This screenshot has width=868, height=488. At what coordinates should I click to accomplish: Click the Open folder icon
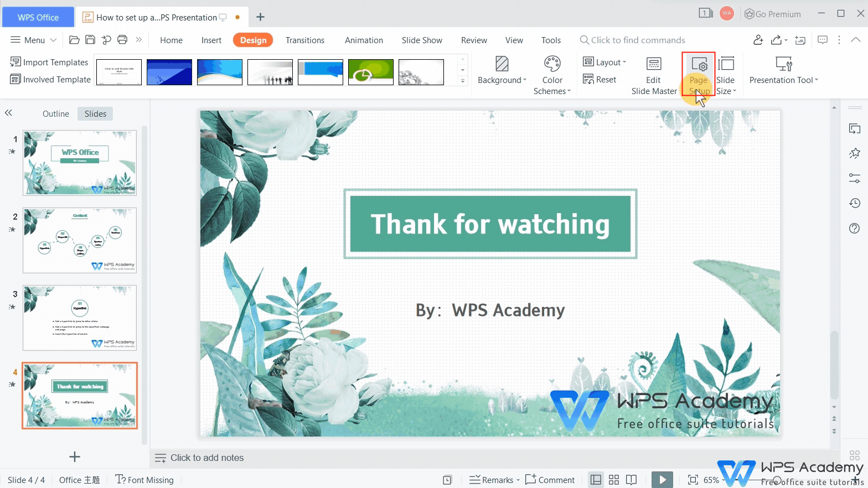coord(74,40)
